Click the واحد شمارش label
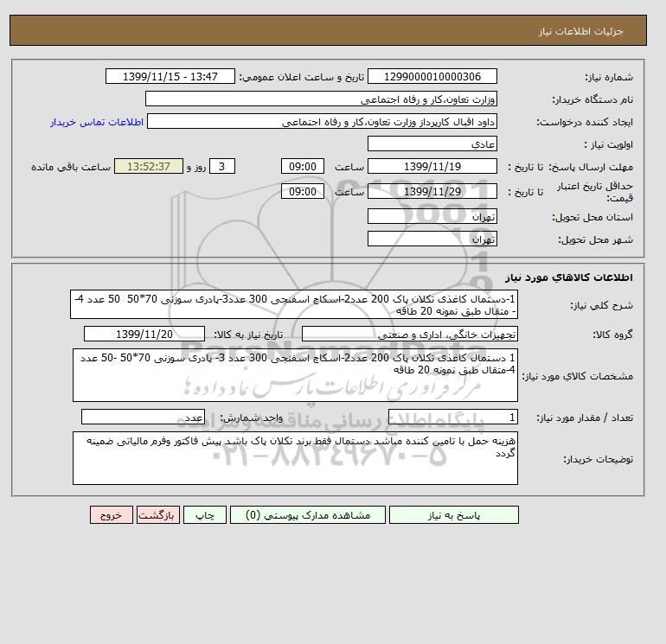 [251, 418]
